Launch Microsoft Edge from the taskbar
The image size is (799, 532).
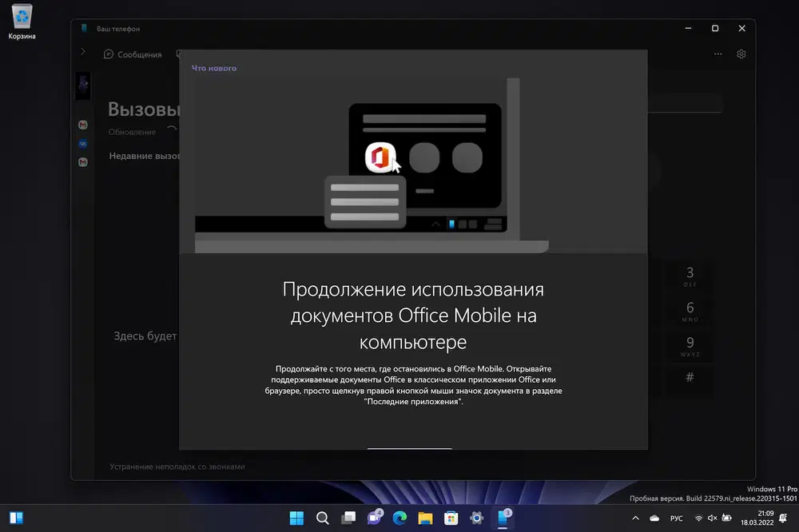(x=400, y=518)
